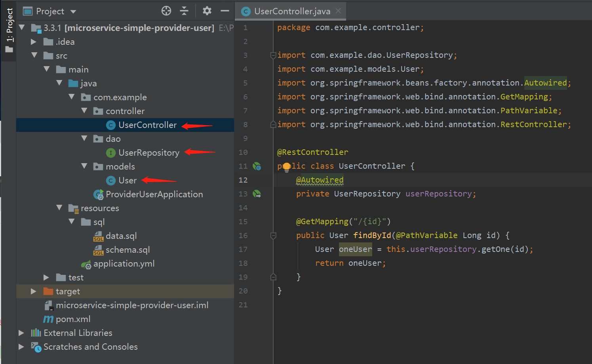Close the UserController.java tab
The image size is (592, 364).
pos(338,11)
